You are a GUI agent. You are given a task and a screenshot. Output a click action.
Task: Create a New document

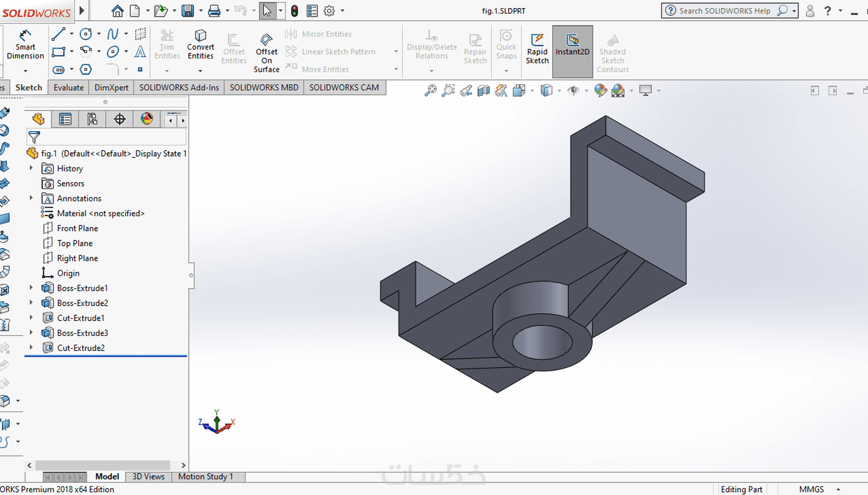[135, 11]
